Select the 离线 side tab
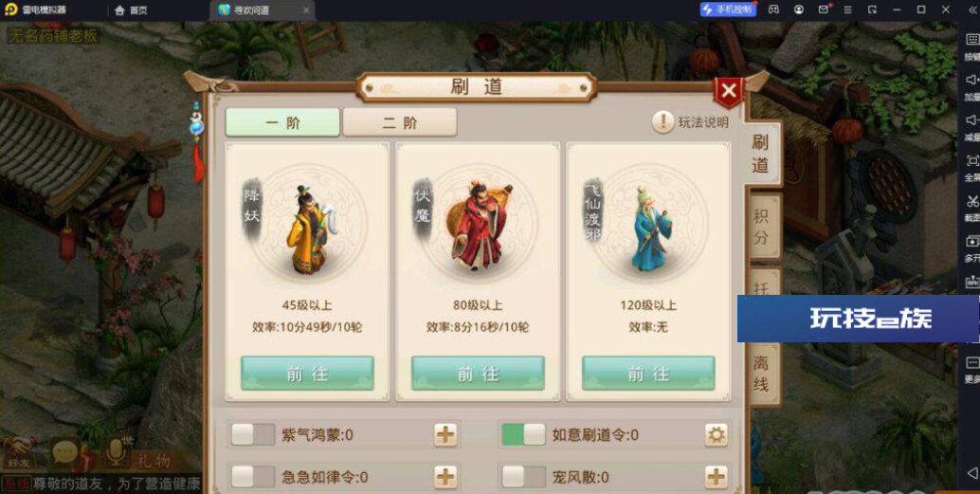 [x=761, y=374]
